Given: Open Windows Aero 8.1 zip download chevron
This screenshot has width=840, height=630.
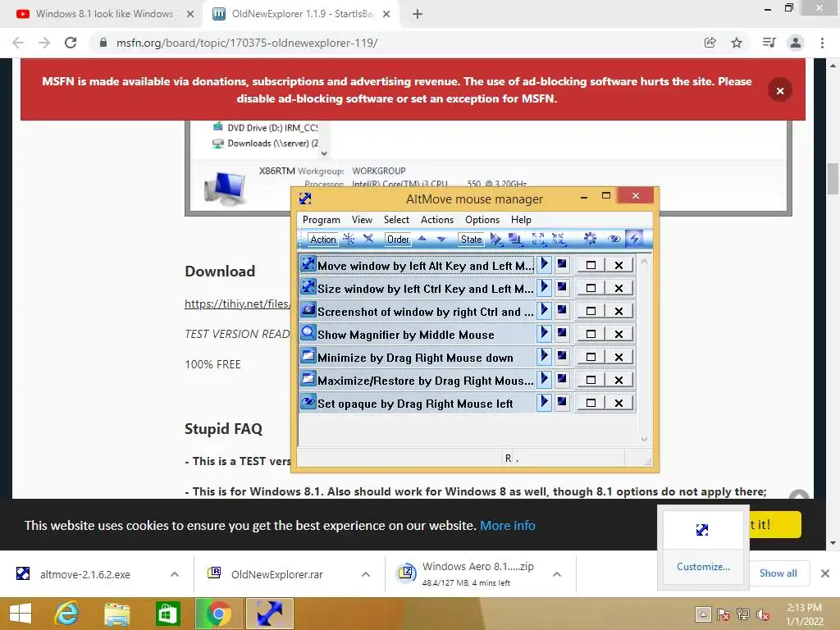Looking at the screenshot, I should click(x=557, y=574).
